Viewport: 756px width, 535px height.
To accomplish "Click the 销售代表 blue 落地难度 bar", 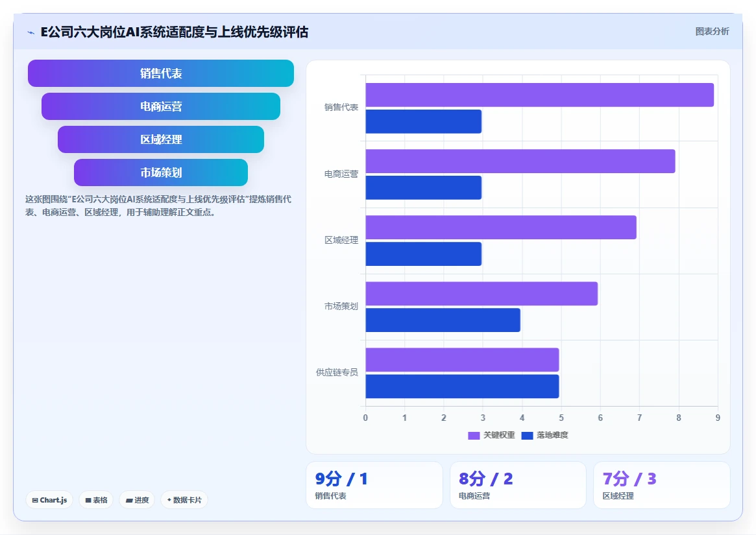I will coord(423,121).
